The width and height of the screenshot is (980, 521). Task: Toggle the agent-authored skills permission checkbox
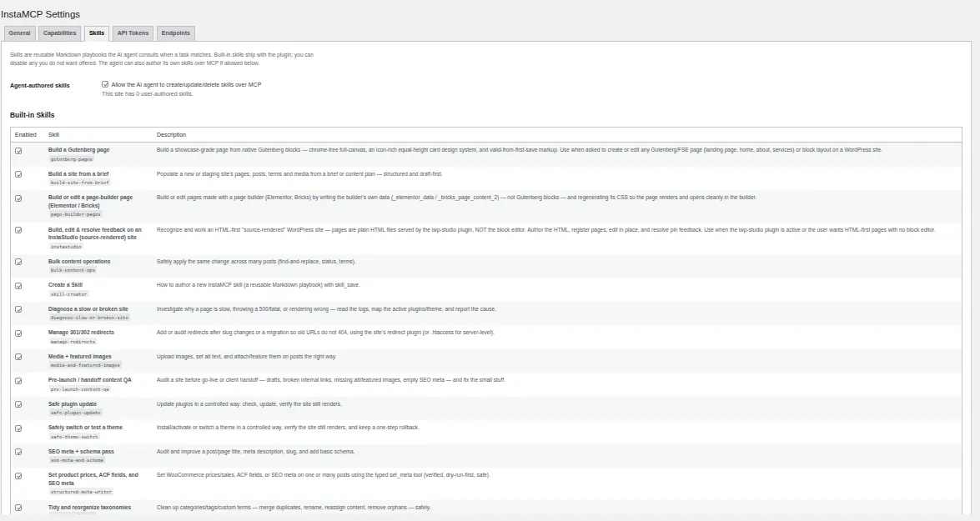(x=105, y=84)
